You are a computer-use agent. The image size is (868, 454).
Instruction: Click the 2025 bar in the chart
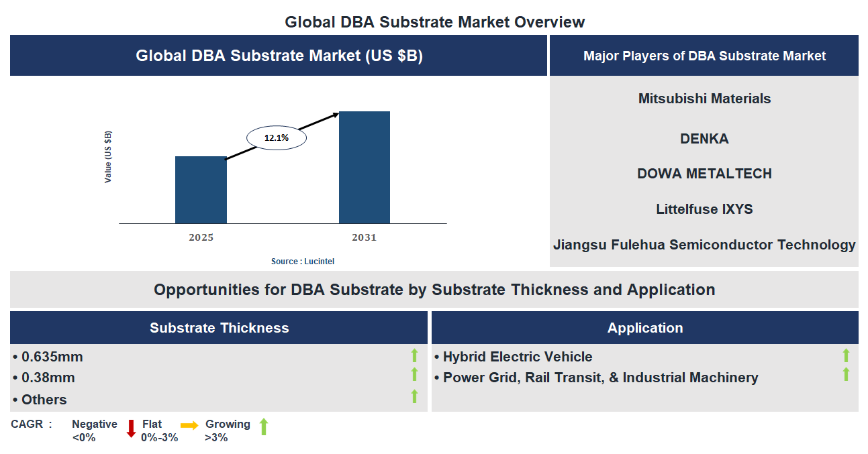click(x=201, y=190)
